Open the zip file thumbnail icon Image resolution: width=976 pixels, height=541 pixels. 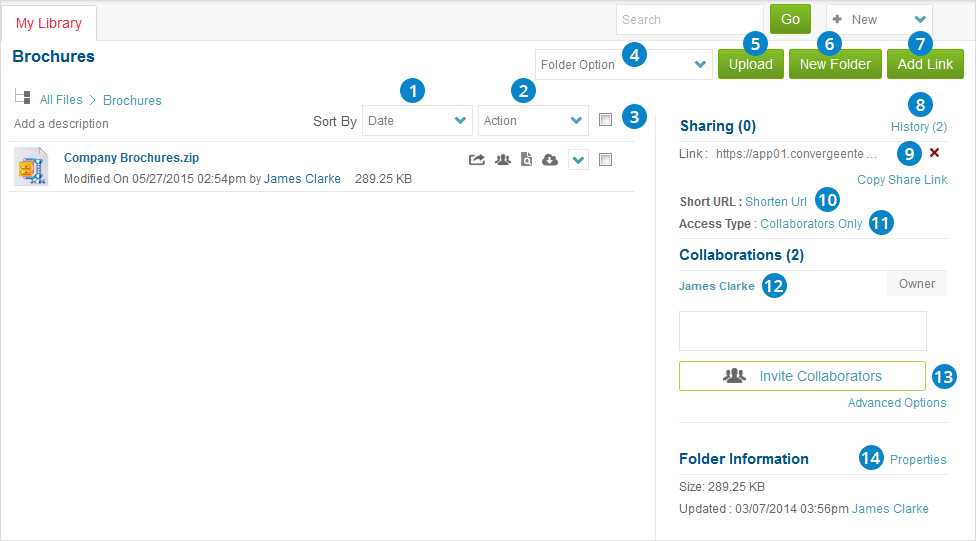coord(31,166)
